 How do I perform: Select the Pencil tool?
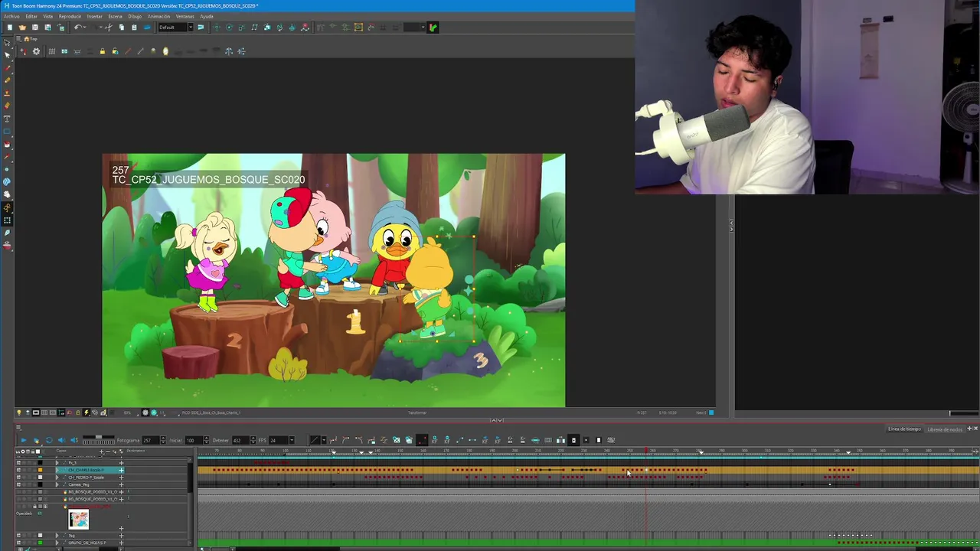(x=7, y=80)
